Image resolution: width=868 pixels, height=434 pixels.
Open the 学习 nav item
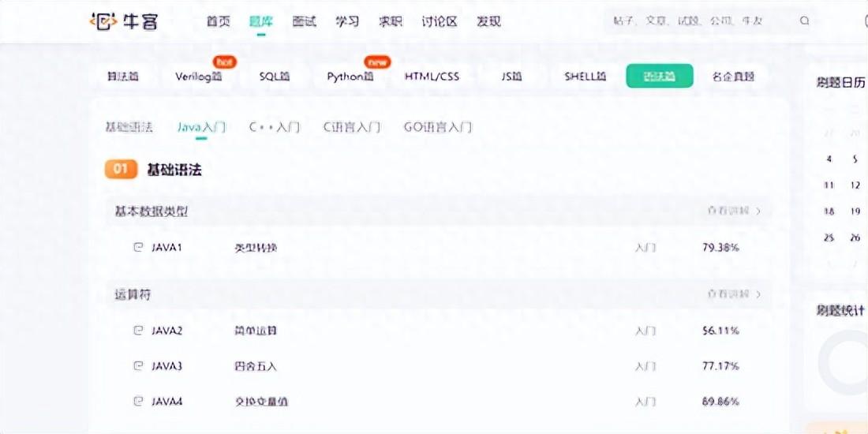(347, 21)
